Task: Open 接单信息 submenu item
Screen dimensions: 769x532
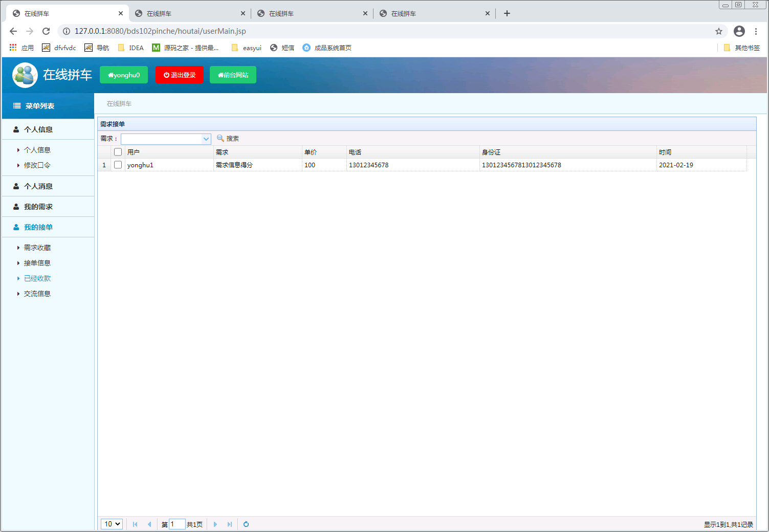Action: coord(37,263)
